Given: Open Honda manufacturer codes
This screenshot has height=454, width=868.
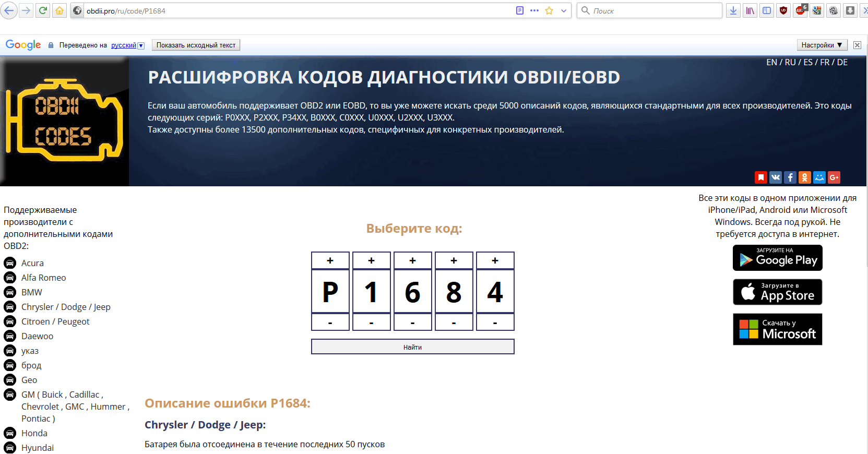Looking at the screenshot, I should 34,433.
